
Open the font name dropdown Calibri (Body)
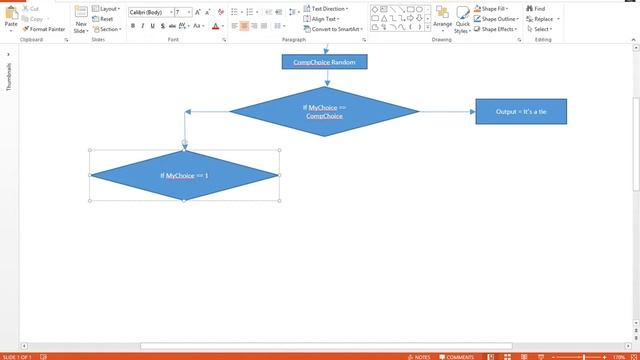click(x=171, y=12)
